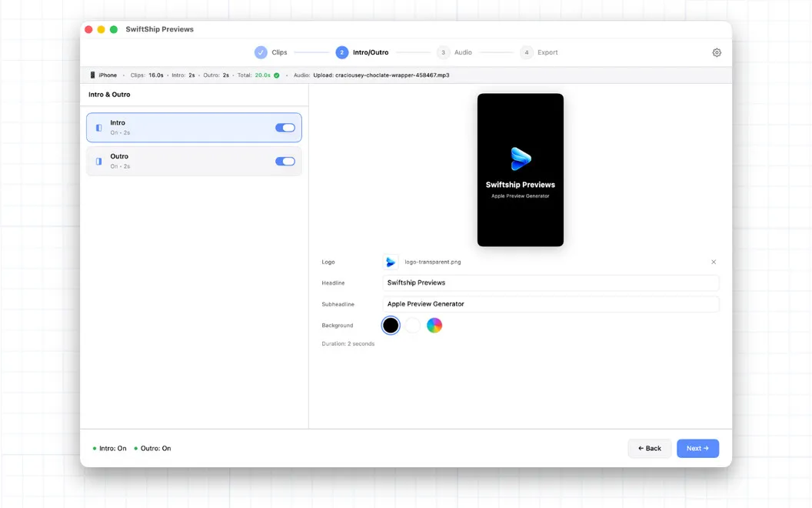Toggle the Intro switch off
This screenshot has height=508, width=812.
pos(285,128)
